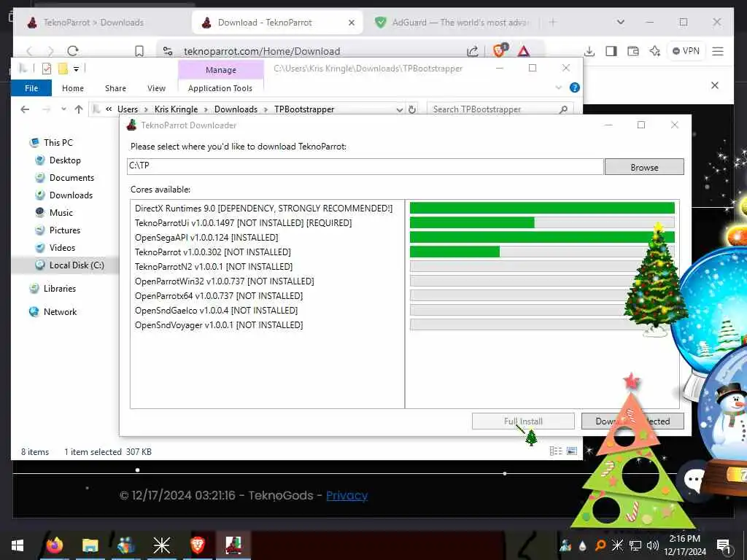This screenshot has width=747, height=560.
Task: Open the browser downloads icon
Action: pyautogui.click(x=589, y=51)
